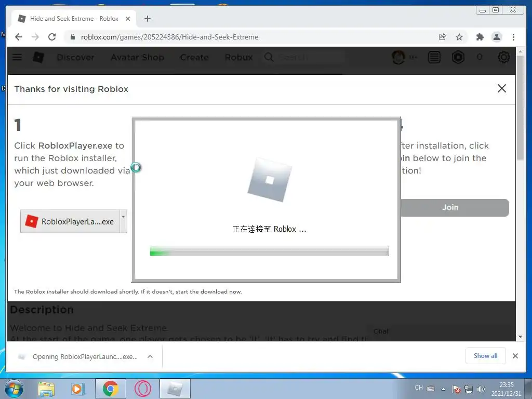532x399 pixels.
Task: Show hidden tray icons arrow
Action: coord(443,389)
